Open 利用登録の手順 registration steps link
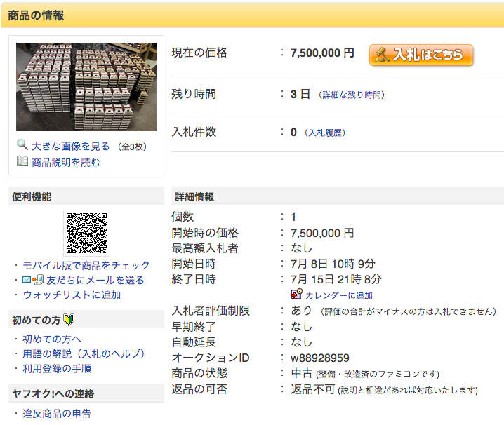Viewport: 504px width, 425px height. point(57,368)
